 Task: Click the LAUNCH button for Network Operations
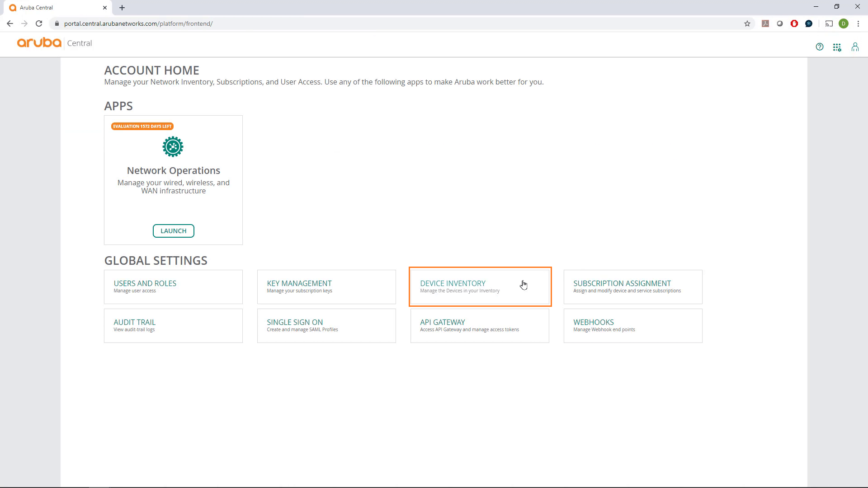pos(173,230)
